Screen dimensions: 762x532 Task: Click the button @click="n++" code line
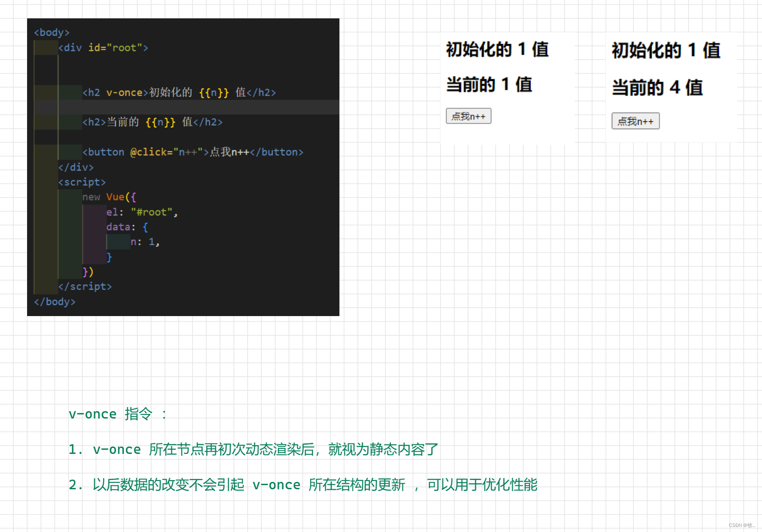point(193,152)
